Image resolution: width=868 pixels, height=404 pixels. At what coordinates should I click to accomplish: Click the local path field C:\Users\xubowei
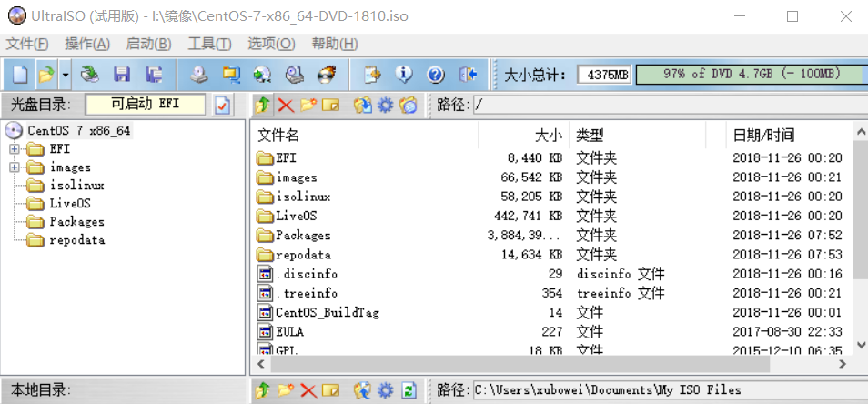(670, 390)
